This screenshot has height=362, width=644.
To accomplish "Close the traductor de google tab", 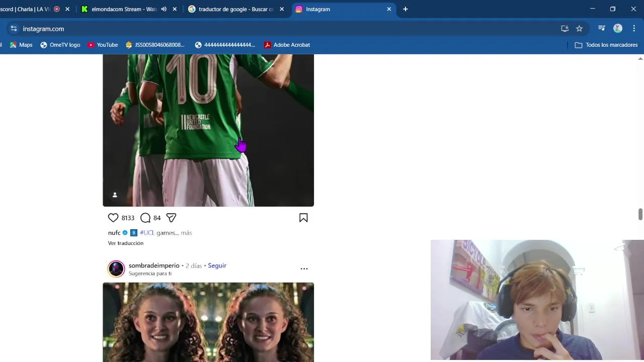I will pos(282,9).
